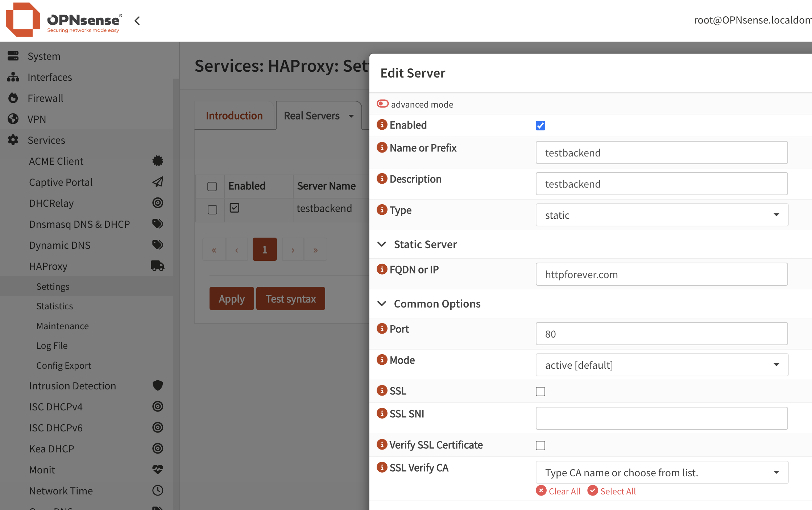Click the Clear All red X icon
812x510 pixels.
(x=541, y=491)
